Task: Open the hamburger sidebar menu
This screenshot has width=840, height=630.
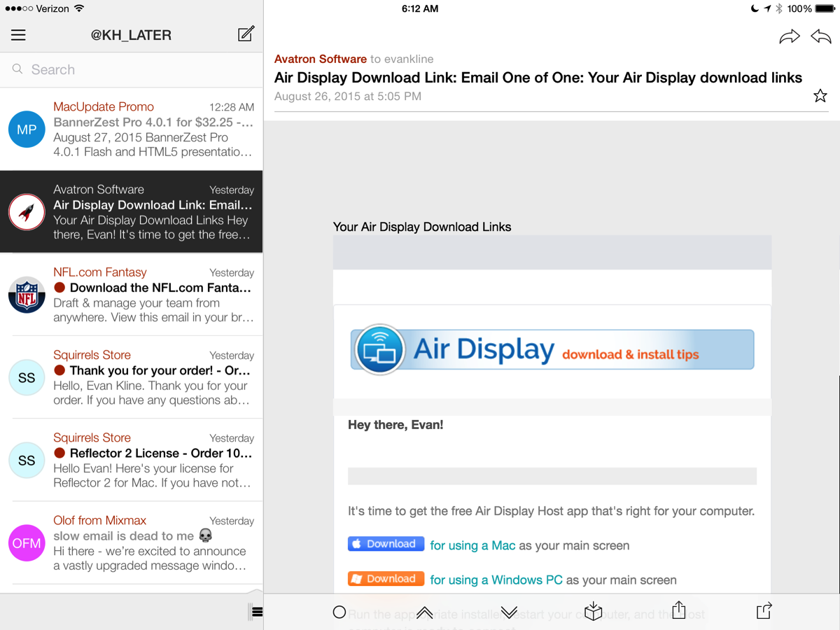Action: click(x=18, y=34)
